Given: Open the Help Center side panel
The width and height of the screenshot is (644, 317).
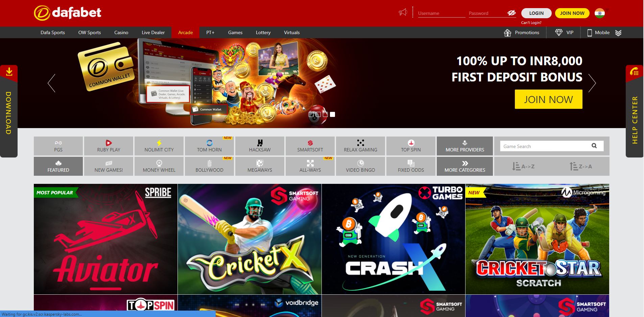Looking at the screenshot, I should 635,111.
